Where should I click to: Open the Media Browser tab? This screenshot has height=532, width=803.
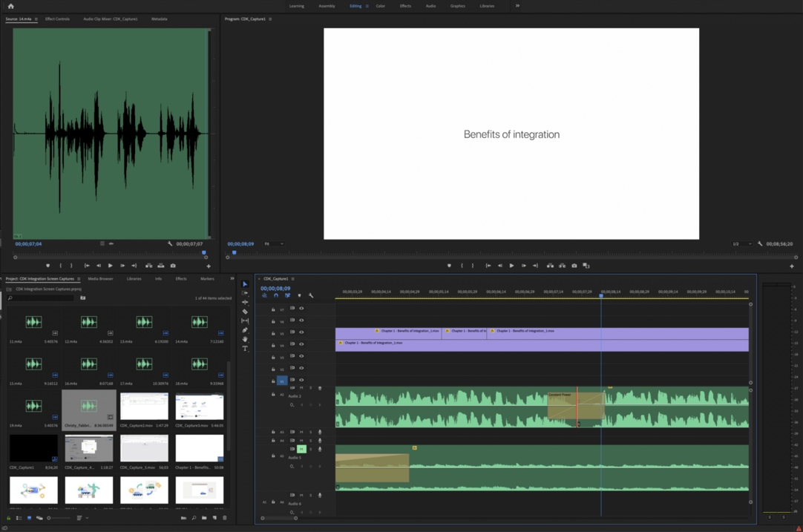click(x=100, y=278)
